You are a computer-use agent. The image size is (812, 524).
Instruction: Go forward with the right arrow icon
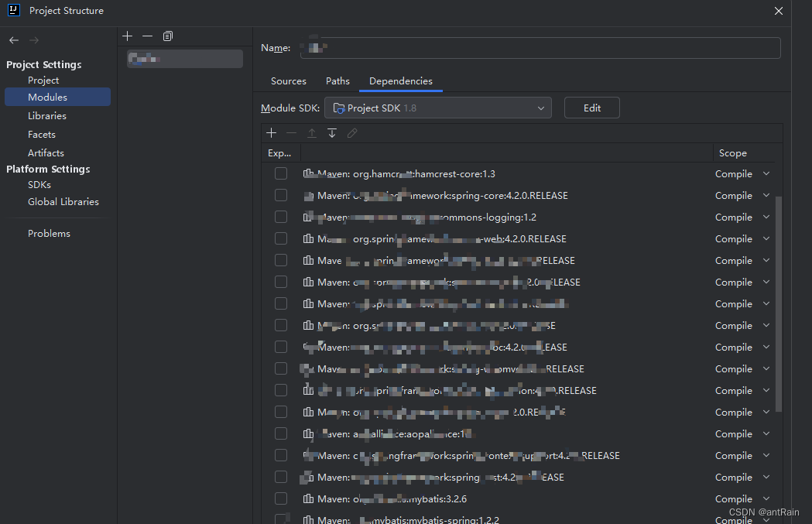34,40
